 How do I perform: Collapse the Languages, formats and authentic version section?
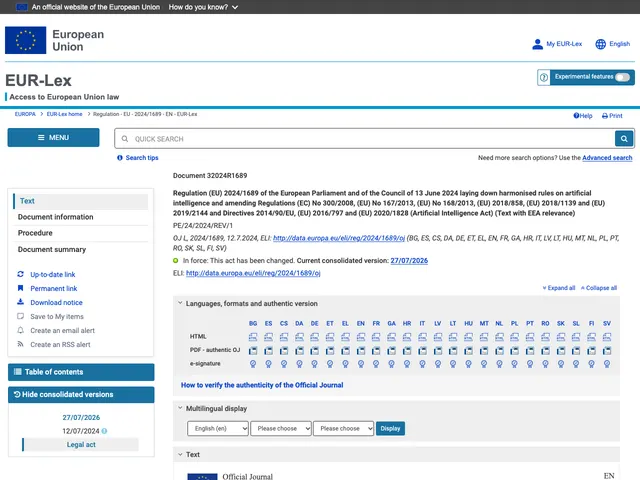click(x=180, y=303)
